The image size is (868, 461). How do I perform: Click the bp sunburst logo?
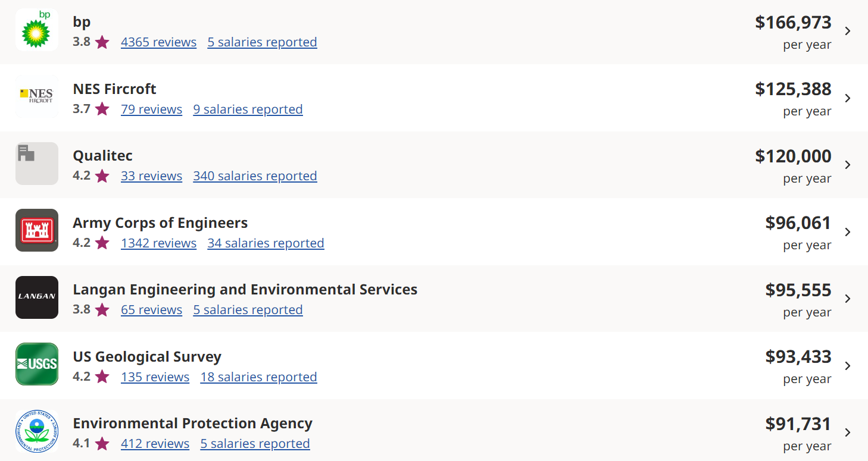click(x=37, y=30)
